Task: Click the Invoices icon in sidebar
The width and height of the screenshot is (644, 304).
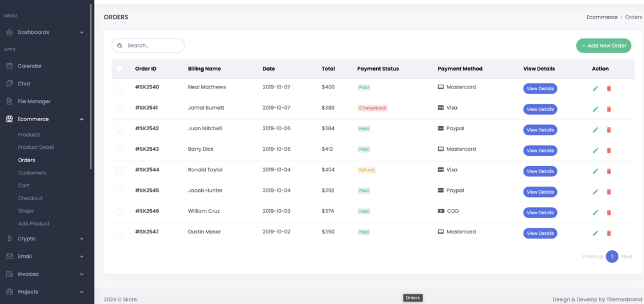Action: tap(10, 274)
